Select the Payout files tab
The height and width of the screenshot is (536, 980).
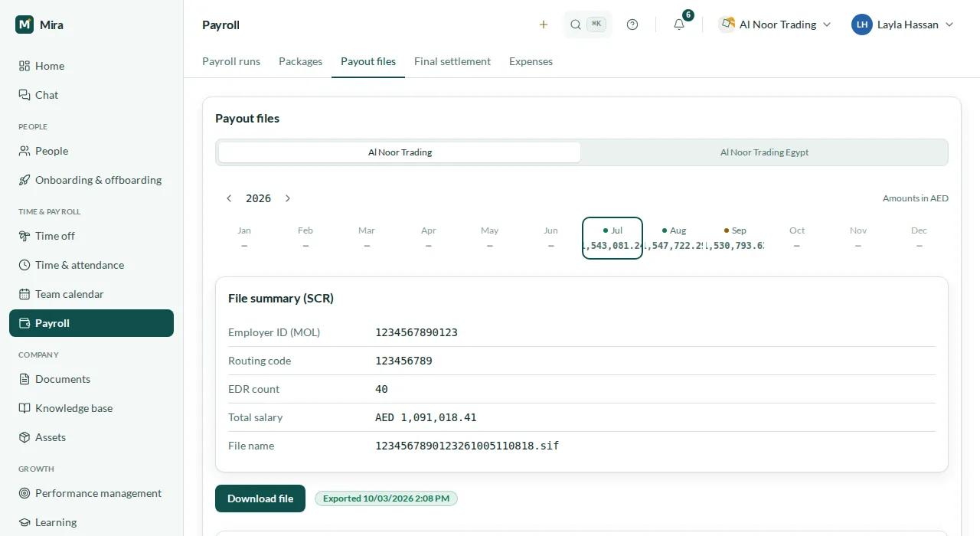(368, 61)
